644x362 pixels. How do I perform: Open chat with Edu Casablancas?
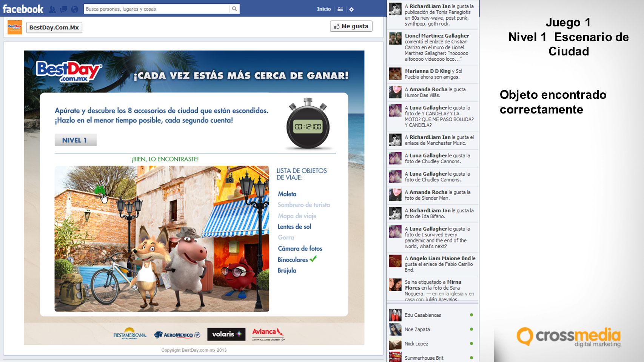pos(433,315)
